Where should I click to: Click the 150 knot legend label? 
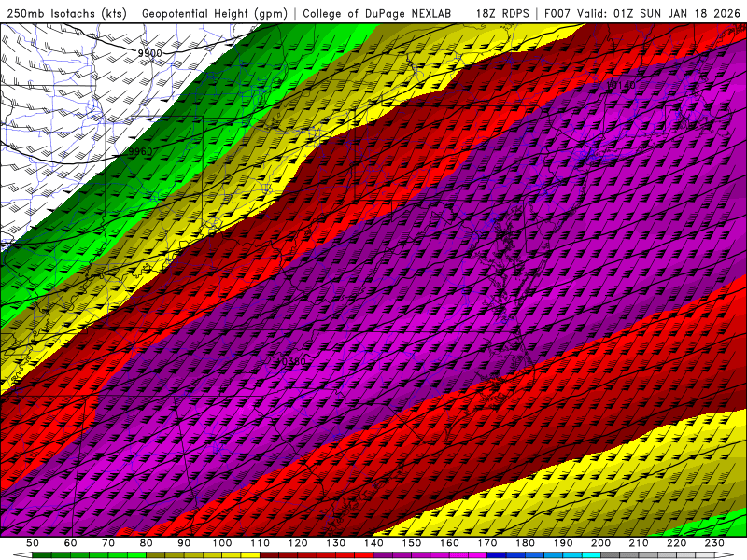[x=412, y=543]
